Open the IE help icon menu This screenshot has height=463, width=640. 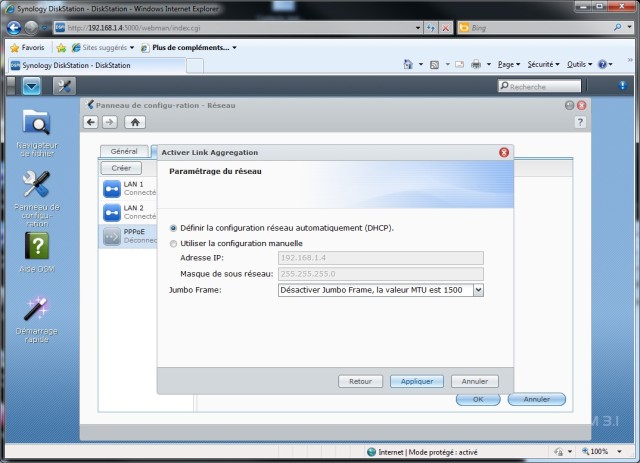pyautogui.click(x=605, y=64)
